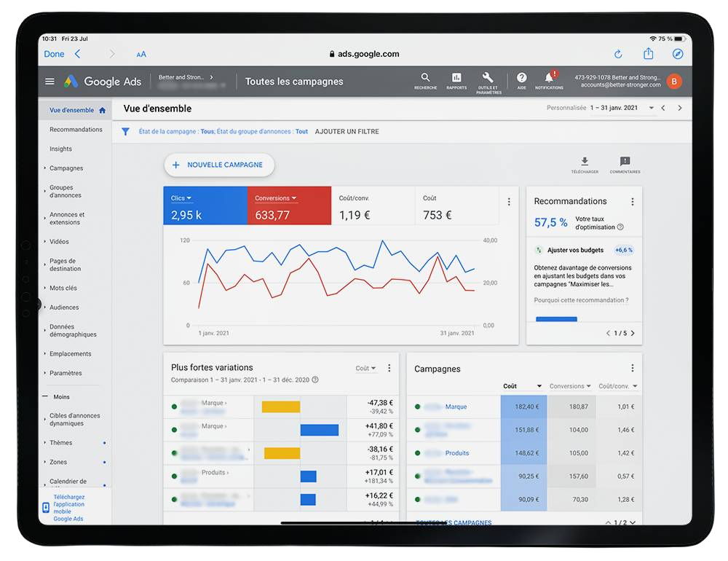Select the Clics metric card
728x561 pixels.
pos(202,206)
